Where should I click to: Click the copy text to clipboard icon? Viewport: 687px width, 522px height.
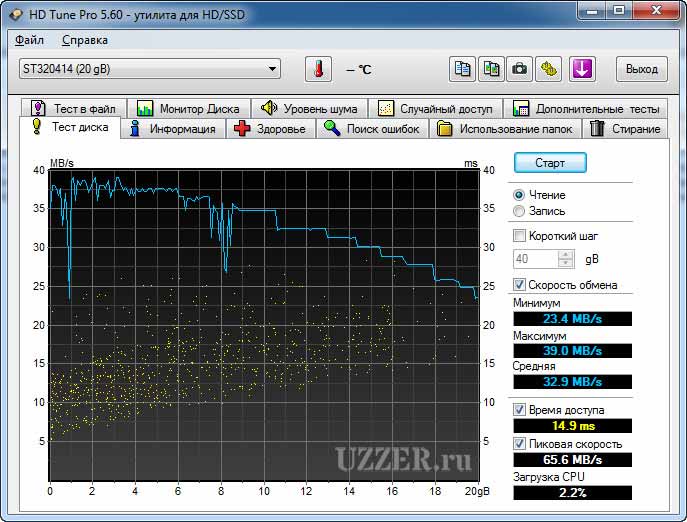(462, 69)
